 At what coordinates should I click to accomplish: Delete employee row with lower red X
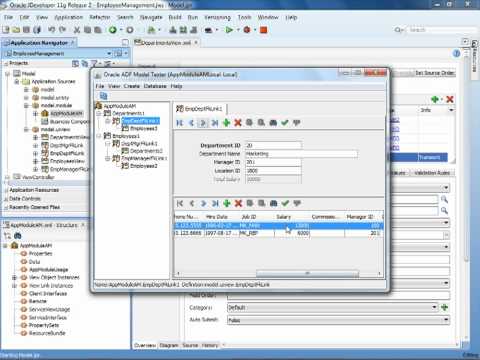point(238,203)
